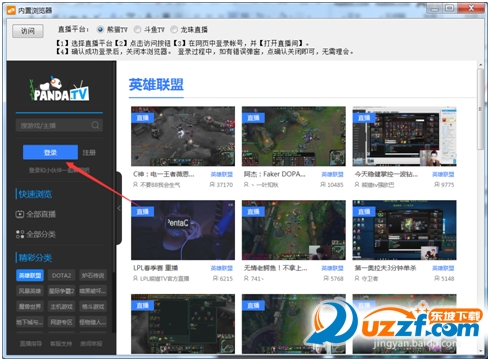This screenshot has width=490, height=361.
Task: Click the user icon beside 守卫者
Action: point(357,278)
